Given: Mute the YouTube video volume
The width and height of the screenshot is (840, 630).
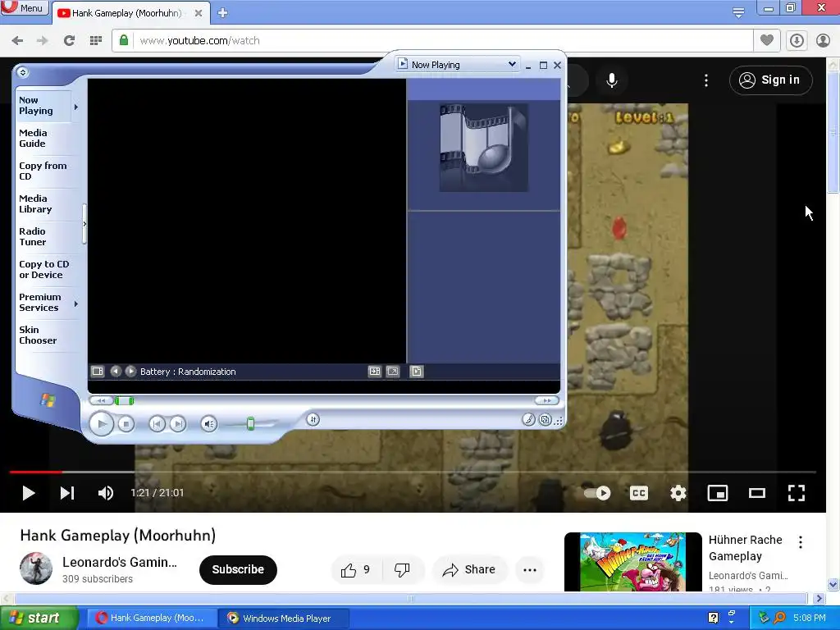Looking at the screenshot, I should (106, 493).
